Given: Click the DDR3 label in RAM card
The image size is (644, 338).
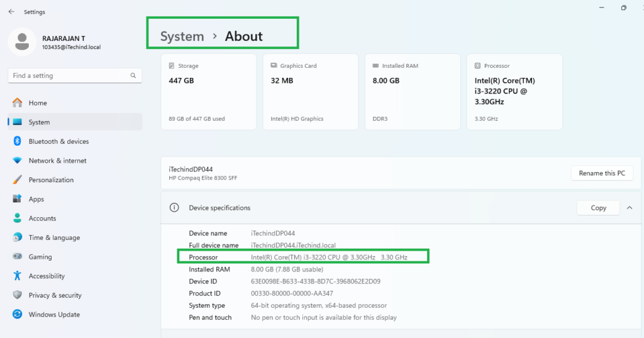Looking at the screenshot, I should [380, 119].
